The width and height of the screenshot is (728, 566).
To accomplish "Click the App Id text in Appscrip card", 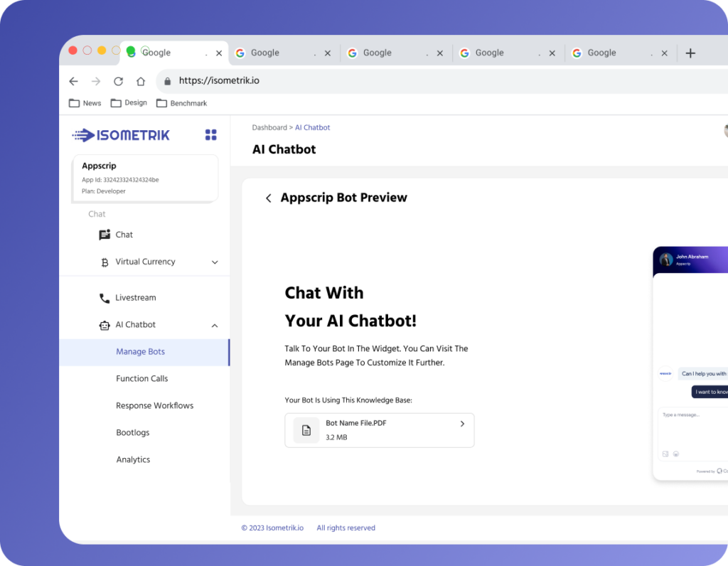I will [120, 180].
